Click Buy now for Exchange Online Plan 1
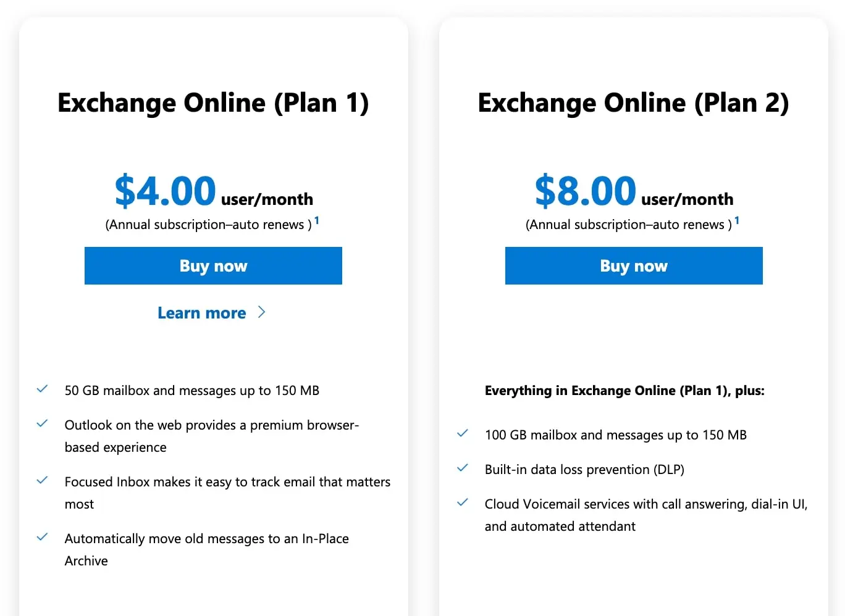The height and width of the screenshot is (616, 845). click(213, 266)
